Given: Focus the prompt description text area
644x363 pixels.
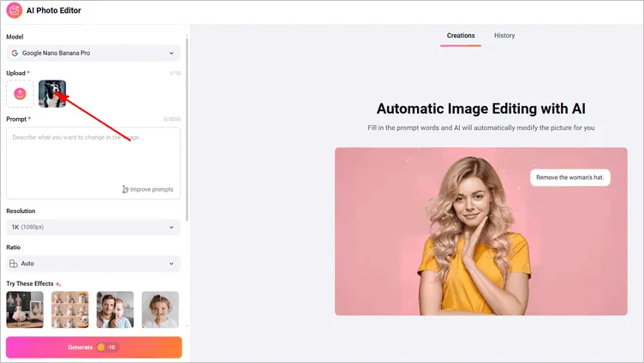Looking at the screenshot, I should [x=93, y=163].
